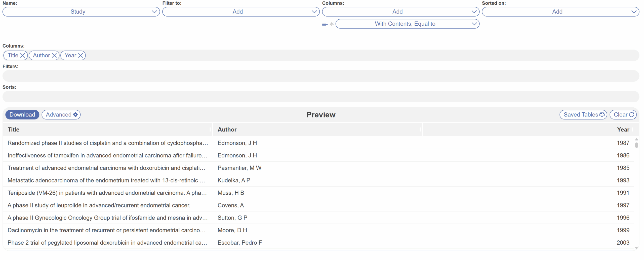Remove the Title column chip

(22, 55)
